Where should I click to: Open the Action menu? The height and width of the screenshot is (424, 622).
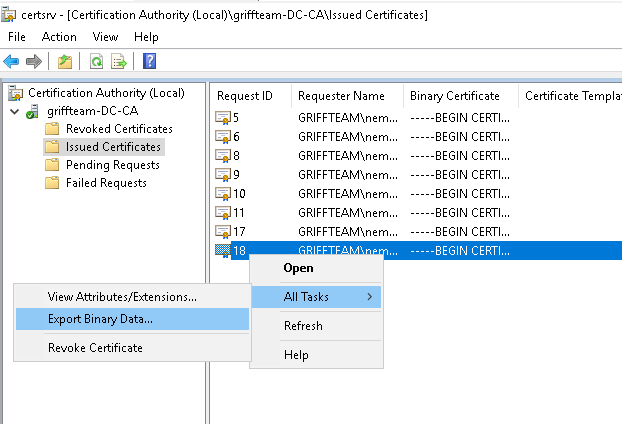click(59, 37)
